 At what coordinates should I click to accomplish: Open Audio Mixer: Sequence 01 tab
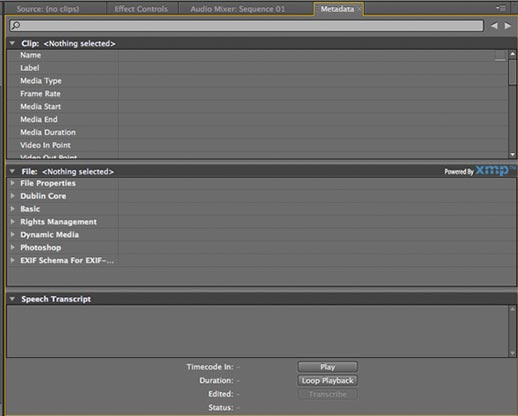[238, 9]
